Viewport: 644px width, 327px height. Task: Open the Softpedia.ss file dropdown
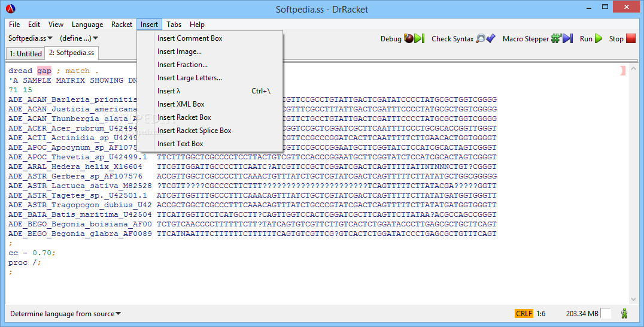click(31, 38)
